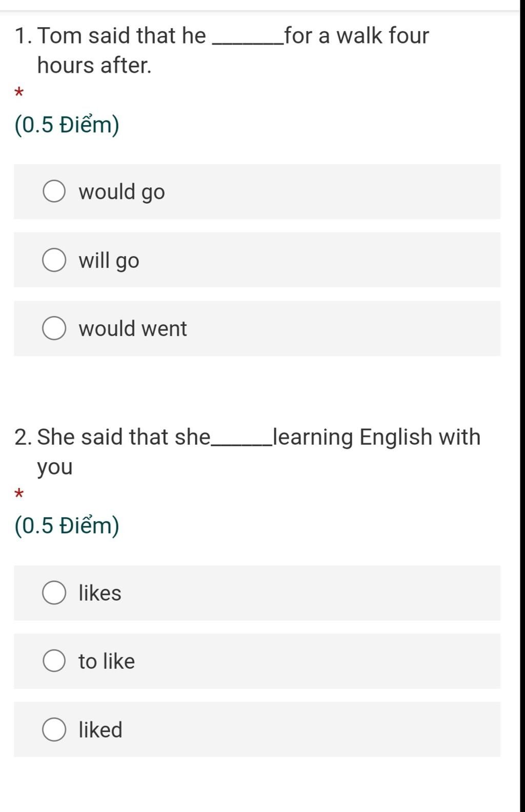Choose the 'liked' radio button

pyautogui.click(x=54, y=729)
